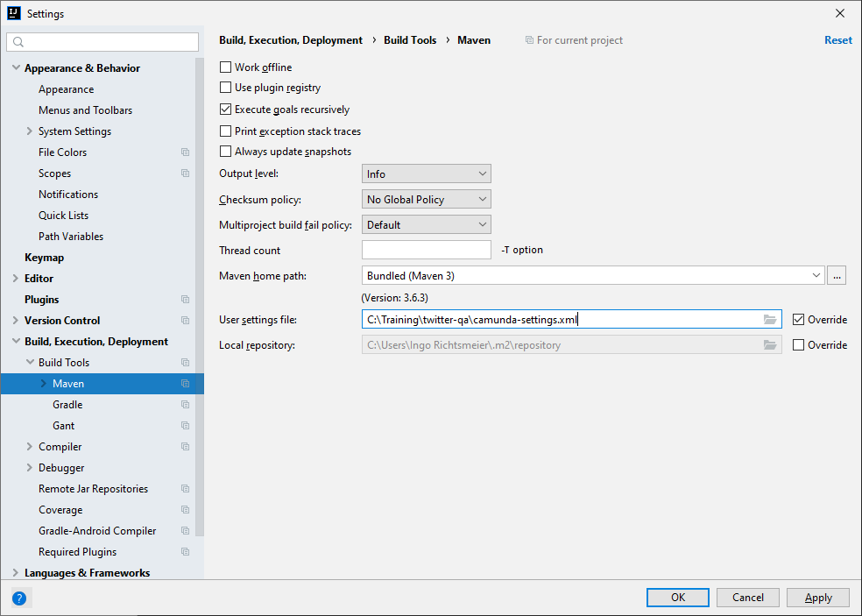
Task: Click the IntelliJ logo in title bar
Action: coord(14,13)
